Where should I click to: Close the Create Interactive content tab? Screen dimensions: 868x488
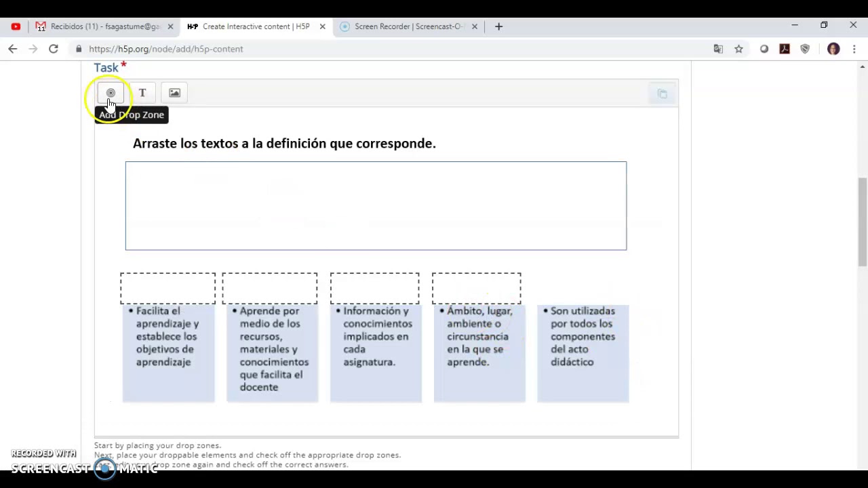click(322, 26)
